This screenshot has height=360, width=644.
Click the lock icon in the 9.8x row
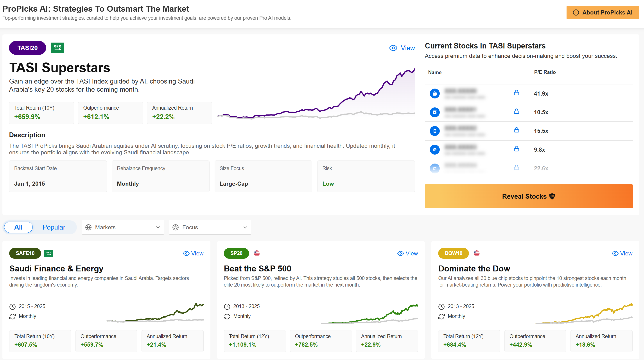click(x=517, y=149)
